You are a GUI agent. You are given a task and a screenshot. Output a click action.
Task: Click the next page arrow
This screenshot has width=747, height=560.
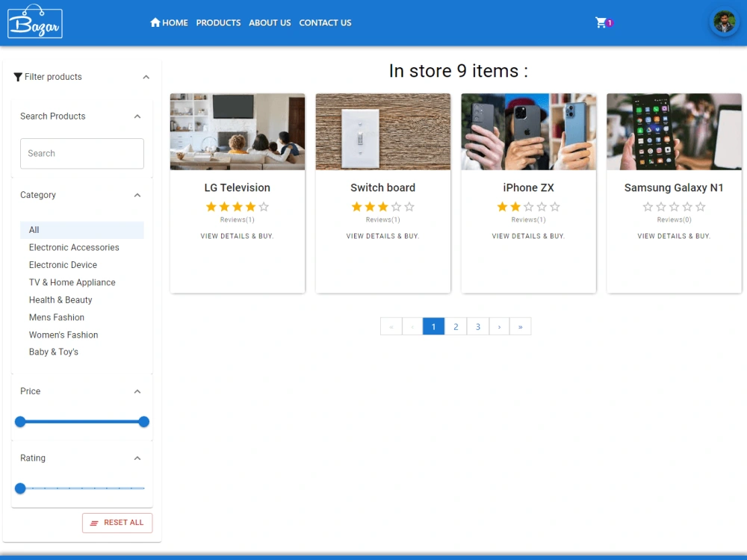click(499, 327)
